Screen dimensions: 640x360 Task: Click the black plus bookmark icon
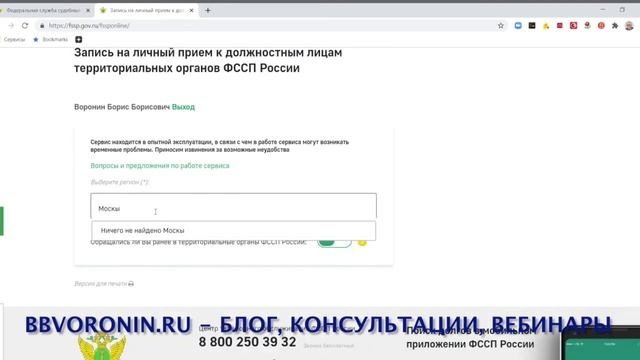tap(79, 40)
